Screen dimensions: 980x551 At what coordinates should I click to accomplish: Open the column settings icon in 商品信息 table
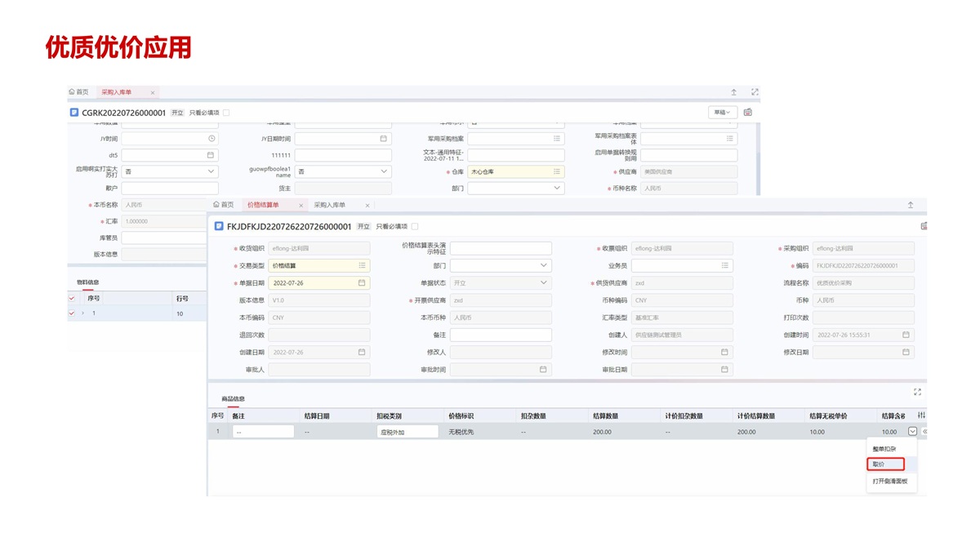tap(921, 415)
